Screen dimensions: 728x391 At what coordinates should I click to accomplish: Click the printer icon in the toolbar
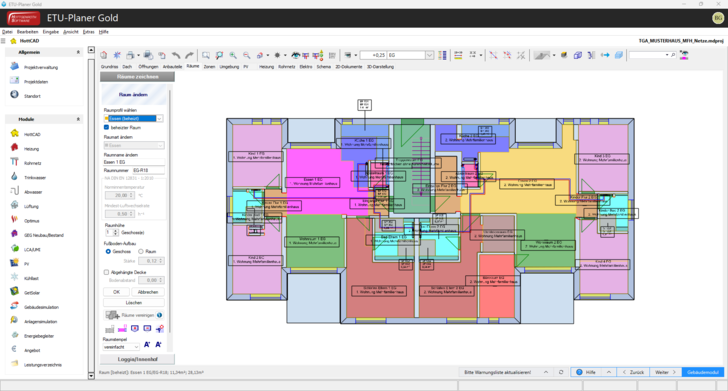130,55
